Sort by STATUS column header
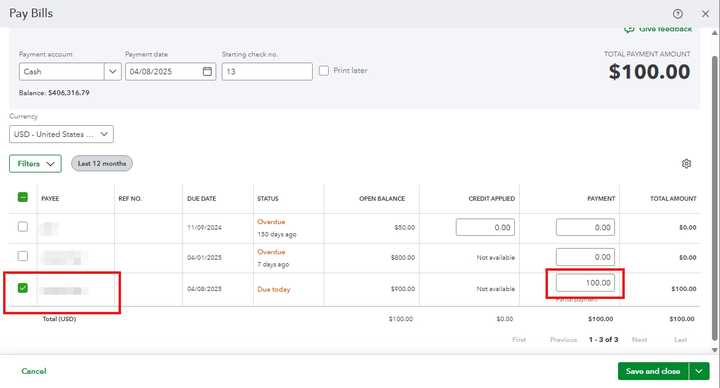 coord(268,199)
